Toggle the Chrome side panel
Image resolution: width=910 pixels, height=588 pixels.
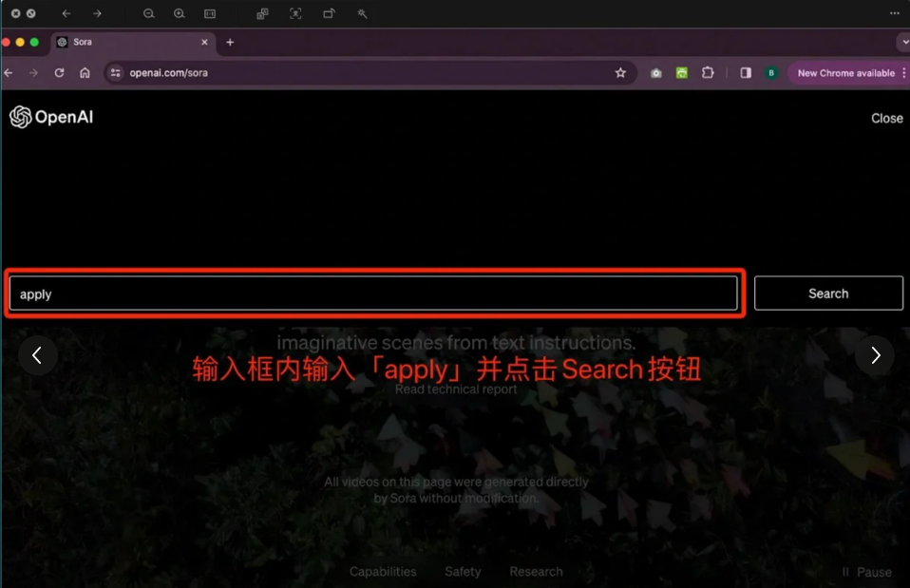point(746,72)
